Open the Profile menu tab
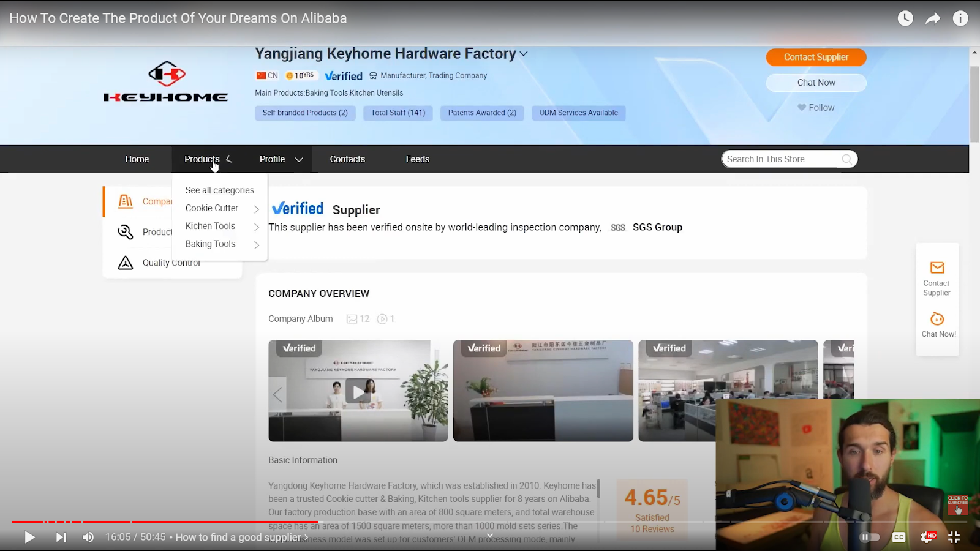 click(x=272, y=159)
